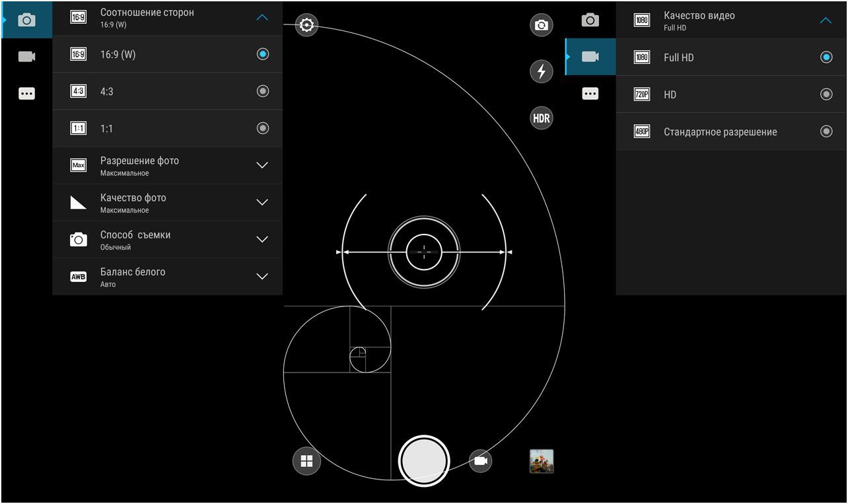This screenshot has width=848, height=504.
Task: Select 1:1 aspect ratio option
Action: tap(262, 128)
